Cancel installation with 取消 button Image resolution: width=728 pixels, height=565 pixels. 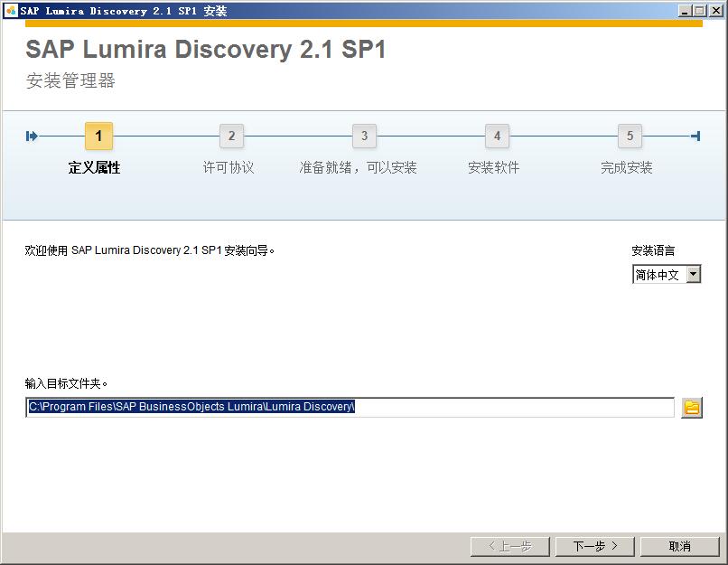point(680,546)
